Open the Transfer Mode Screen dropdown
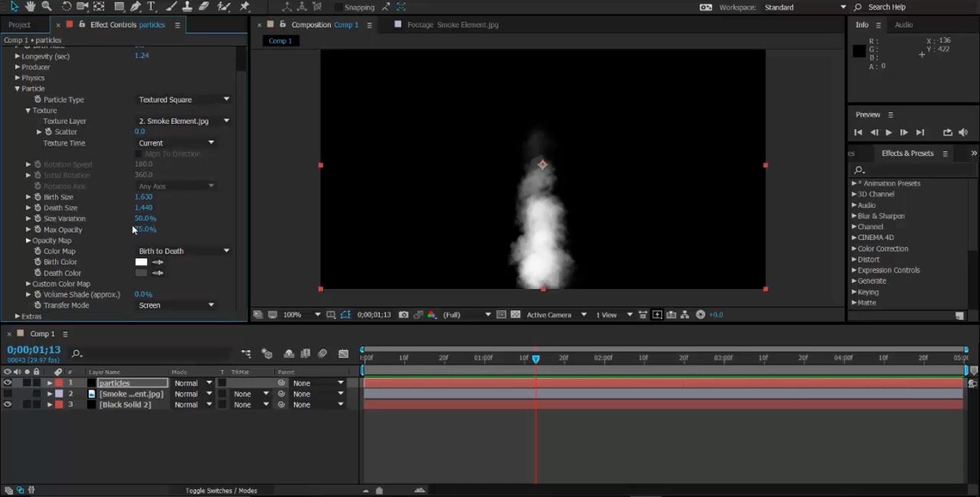 pos(176,305)
